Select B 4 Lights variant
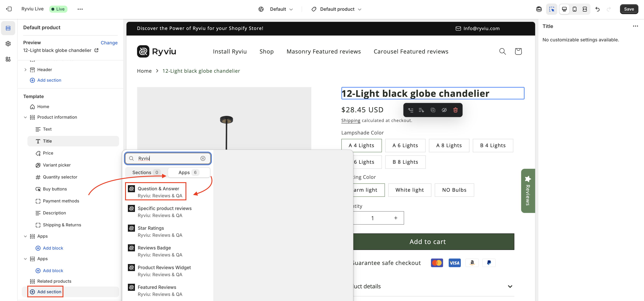644x301 pixels. 493,145
